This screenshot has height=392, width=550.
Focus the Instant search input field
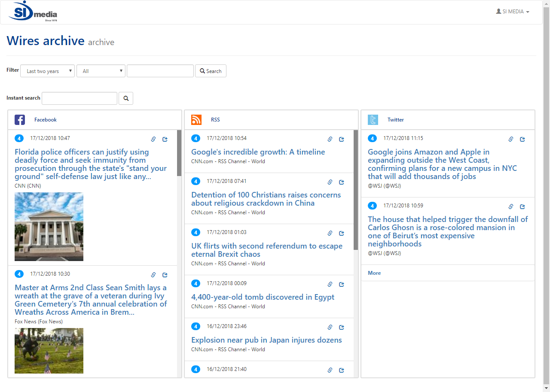tap(79, 98)
